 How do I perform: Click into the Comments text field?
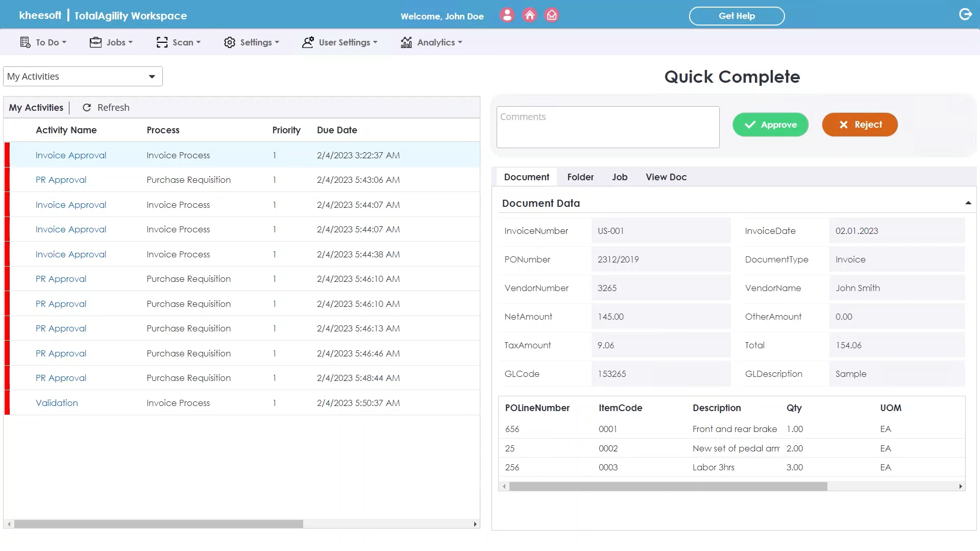click(x=607, y=128)
